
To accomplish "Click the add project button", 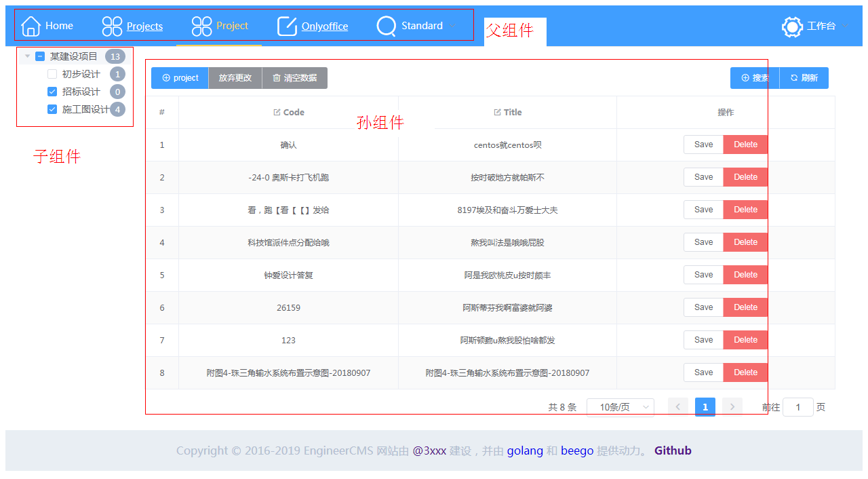I will point(180,78).
